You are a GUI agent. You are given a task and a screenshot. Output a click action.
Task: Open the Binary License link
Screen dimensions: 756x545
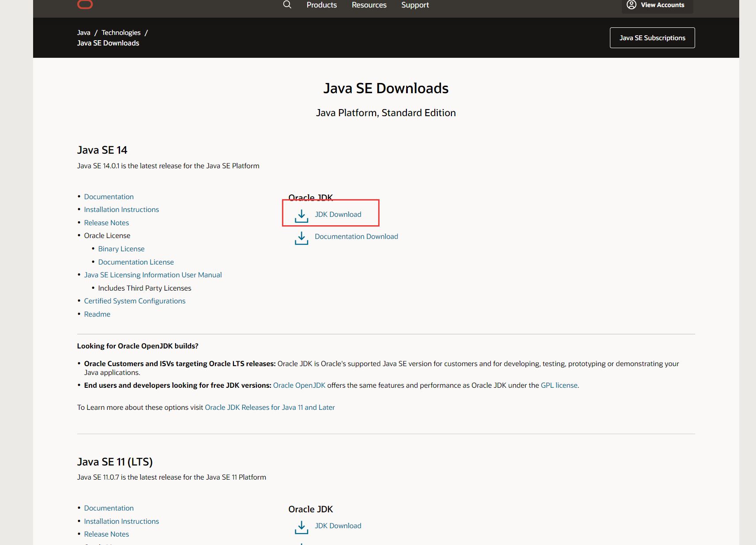coord(121,249)
